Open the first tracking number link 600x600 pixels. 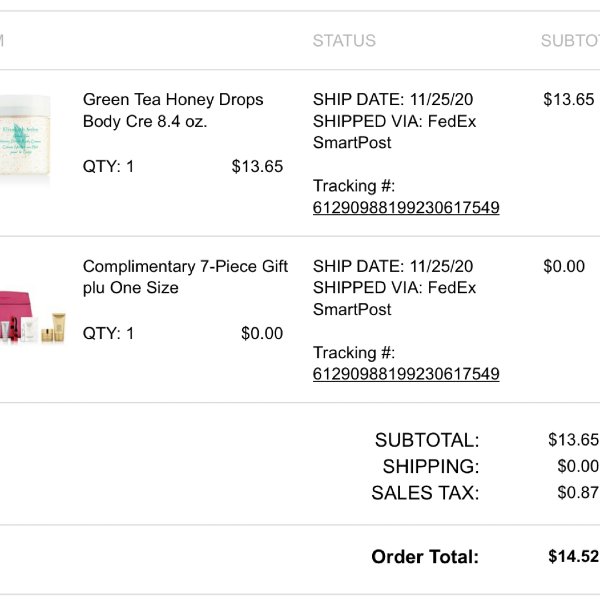coord(406,207)
